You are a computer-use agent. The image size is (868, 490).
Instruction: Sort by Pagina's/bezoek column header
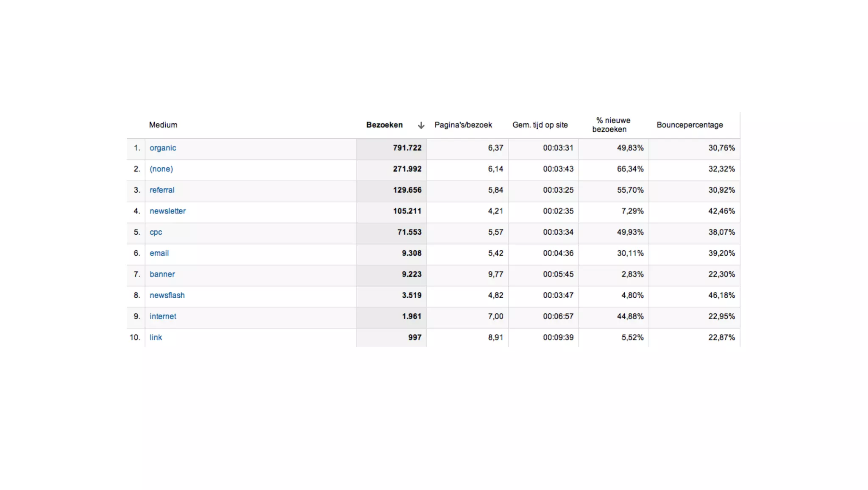click(x=463, y=125)
